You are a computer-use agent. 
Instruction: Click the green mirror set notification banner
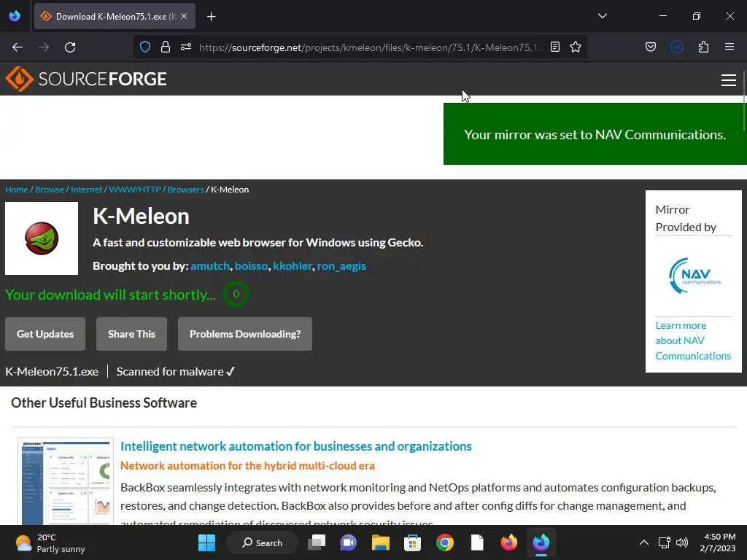[595, 134]
